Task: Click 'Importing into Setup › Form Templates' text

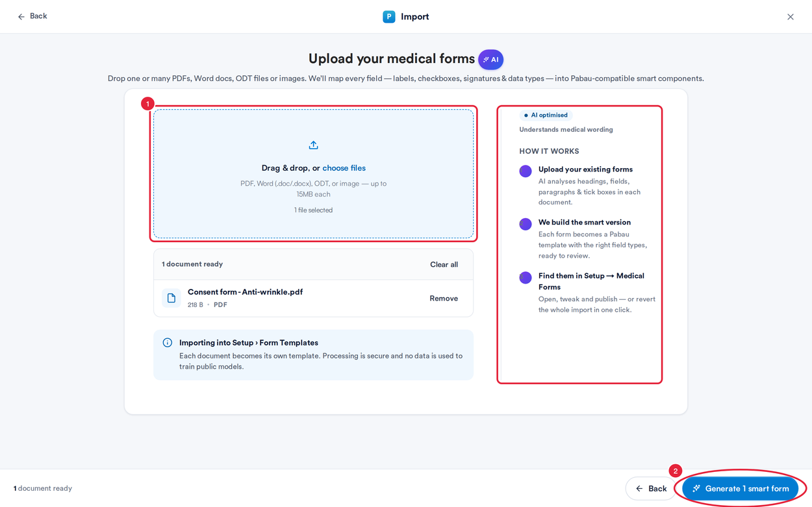Action: point(249,343)
